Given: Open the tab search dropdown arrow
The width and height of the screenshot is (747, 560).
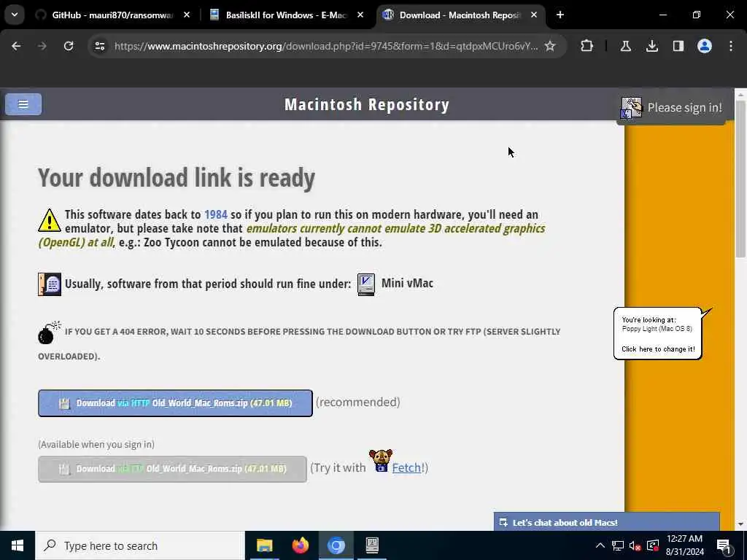Looking at the screenshot, I should tap(15, 15).
